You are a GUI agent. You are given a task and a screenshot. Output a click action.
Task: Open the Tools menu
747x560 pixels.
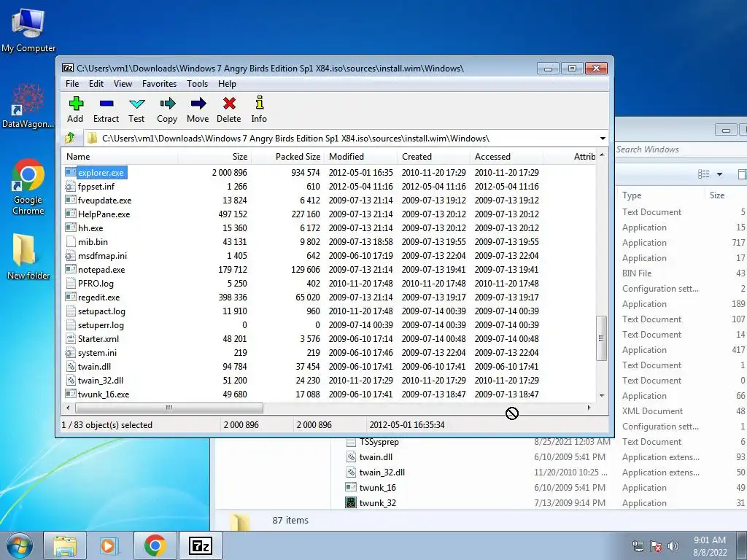pos(197,84)
